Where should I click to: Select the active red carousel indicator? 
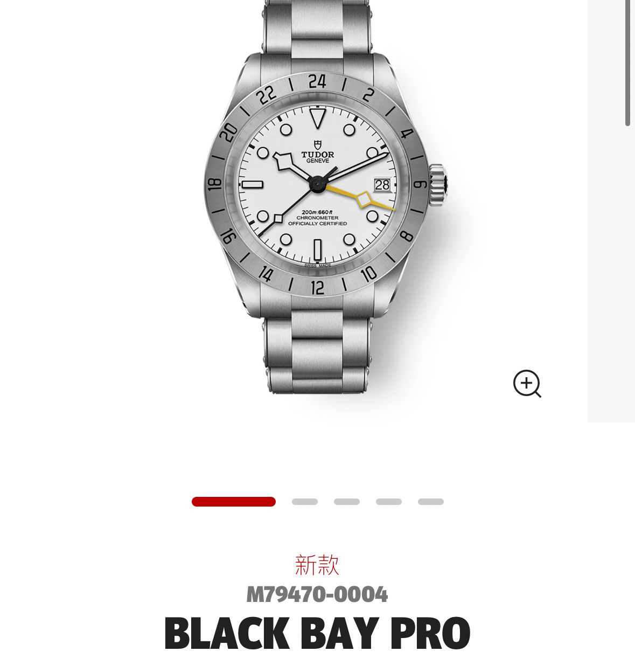(x=234, y=502)
